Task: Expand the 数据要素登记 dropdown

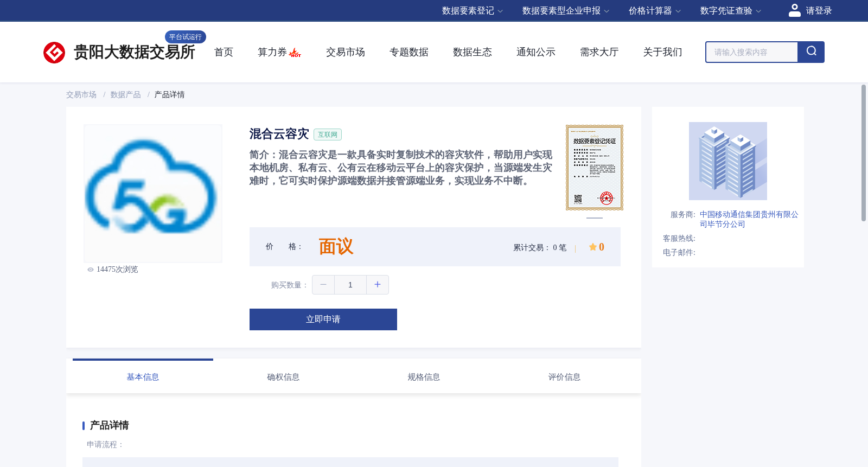Action: (473, 11)
